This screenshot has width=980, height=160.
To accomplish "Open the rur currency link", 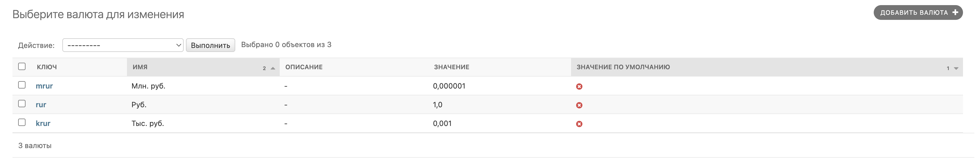I will pyautogui.click(x=41, y=105).
